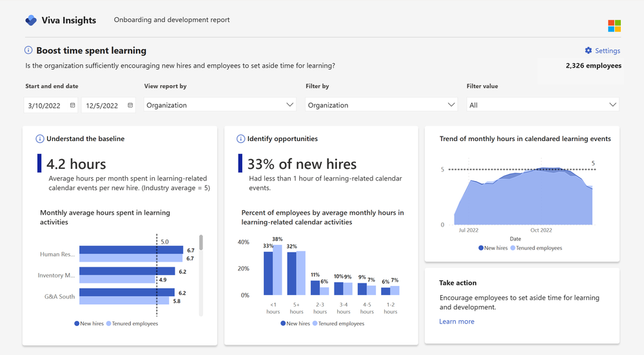
Task: Click the Human Res... new hires 6.7 bar
Action: pyautogui.click(x=131, y=250)
